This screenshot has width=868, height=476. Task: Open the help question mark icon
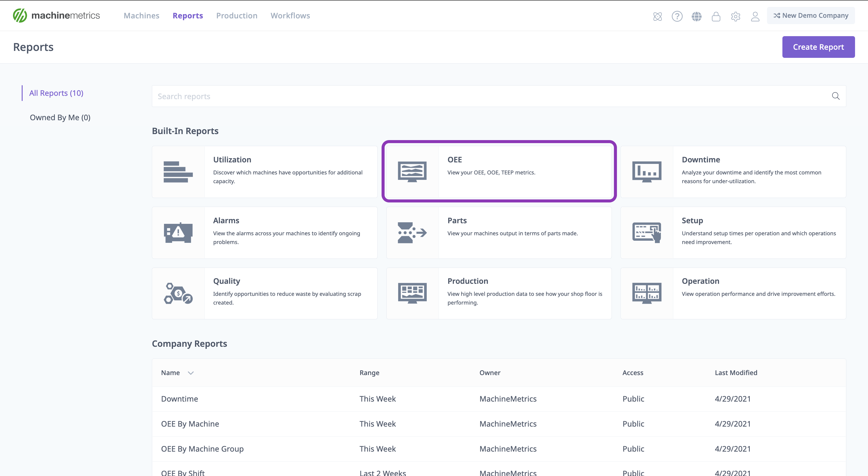point(677,16)
